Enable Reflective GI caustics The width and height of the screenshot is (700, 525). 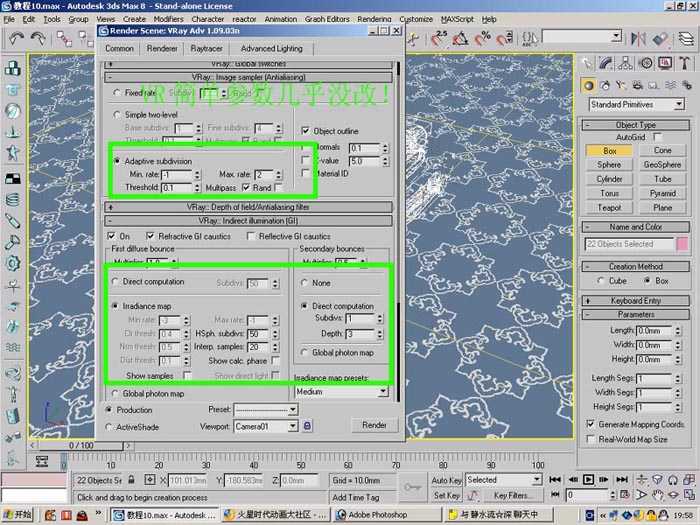251,236
